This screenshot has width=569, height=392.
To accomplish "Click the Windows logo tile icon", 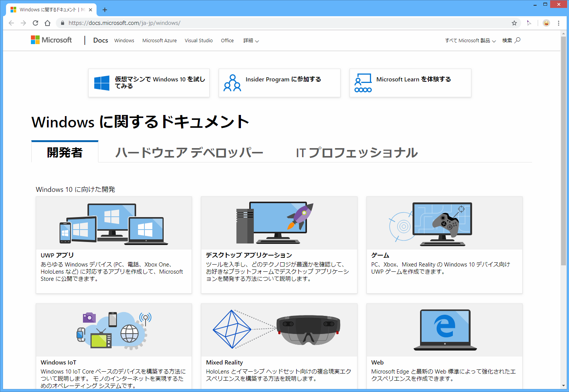I will coord(101,83).
